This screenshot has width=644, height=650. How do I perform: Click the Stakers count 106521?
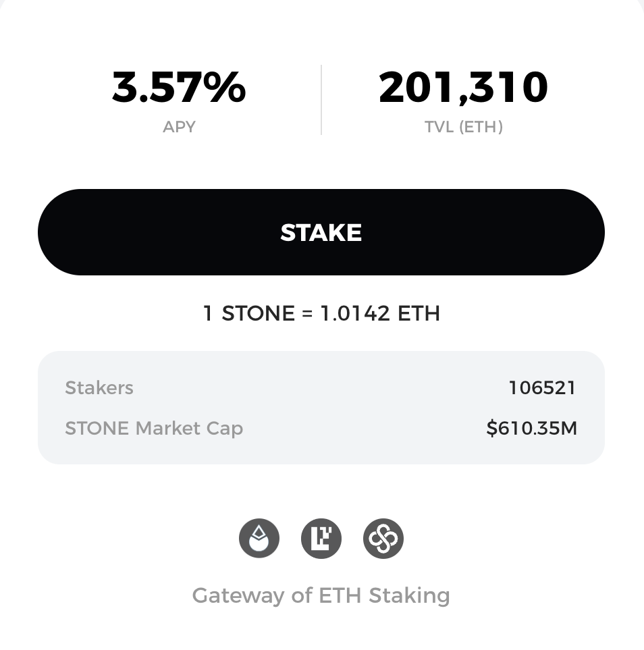[541, 387]
